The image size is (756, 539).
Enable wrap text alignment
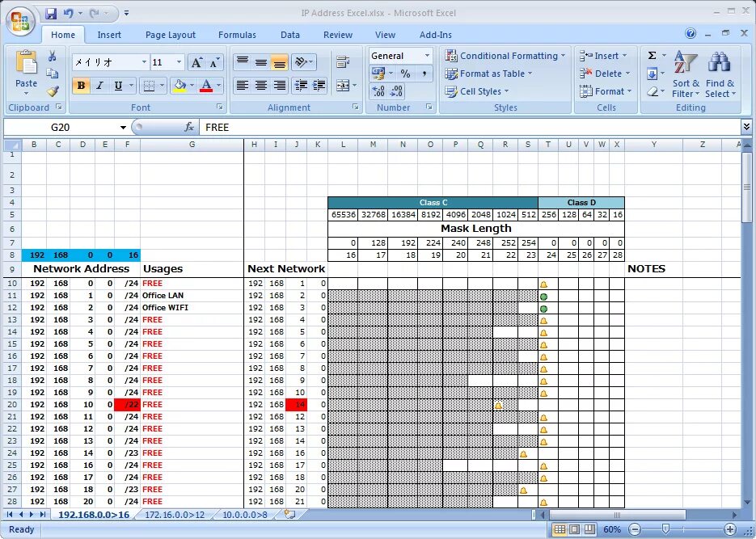click(x=344, y=62)
